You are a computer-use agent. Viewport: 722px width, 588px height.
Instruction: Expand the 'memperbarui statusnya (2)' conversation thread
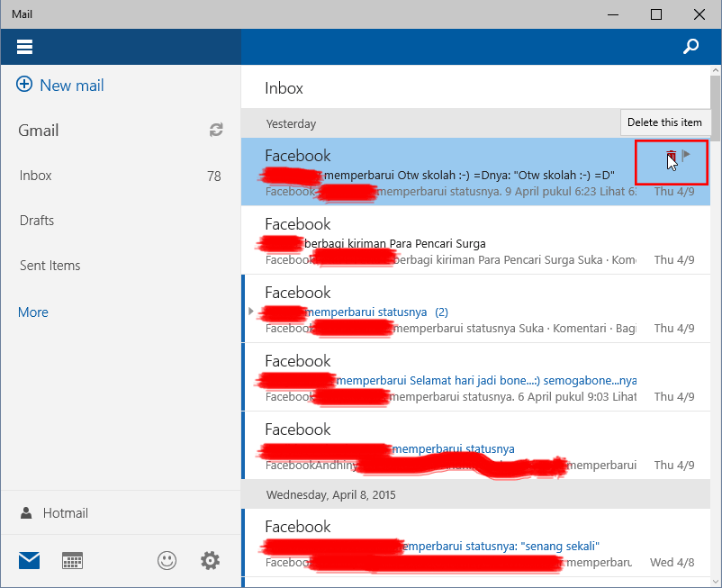coord(251,312)
